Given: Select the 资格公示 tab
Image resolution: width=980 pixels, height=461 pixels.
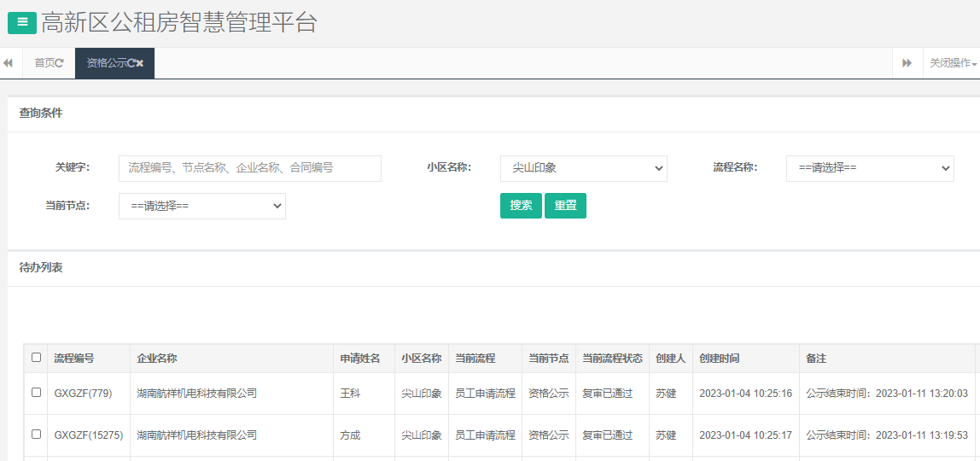Looking at the screenshot, I should coord(106,63).
